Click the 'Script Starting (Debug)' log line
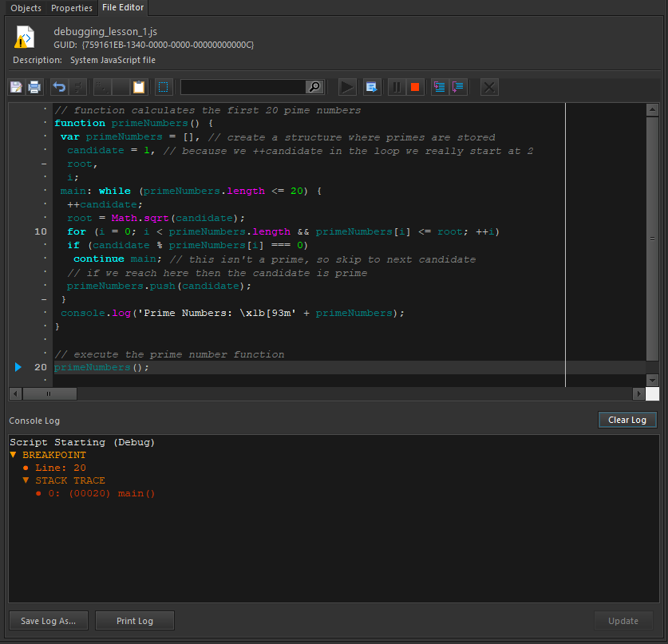 click(82, 442)
